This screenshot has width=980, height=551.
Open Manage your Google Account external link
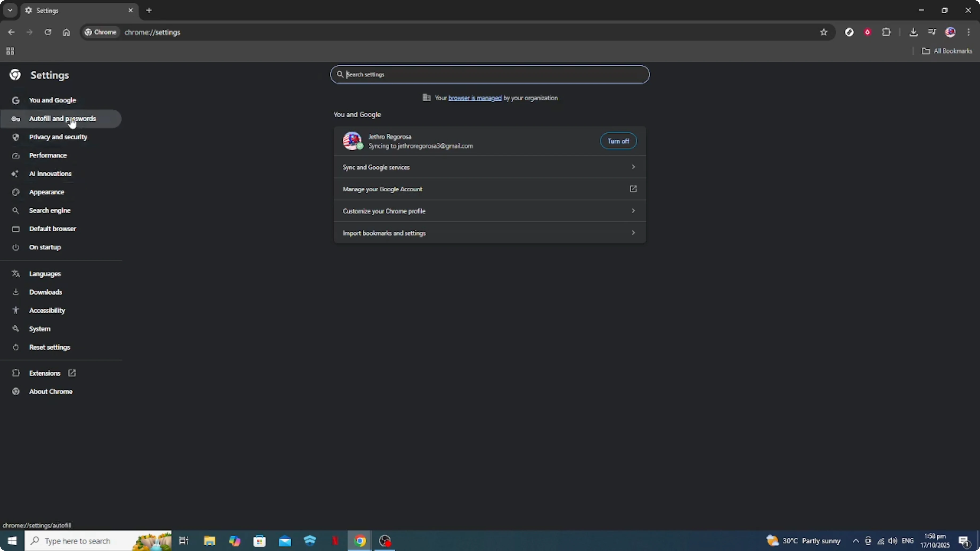click(490, 189)
